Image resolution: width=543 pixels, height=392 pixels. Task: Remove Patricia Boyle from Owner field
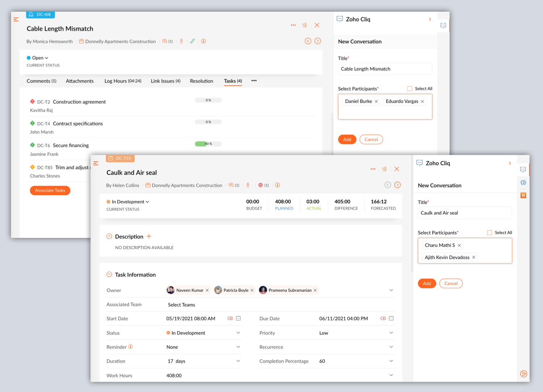point(252,290)
